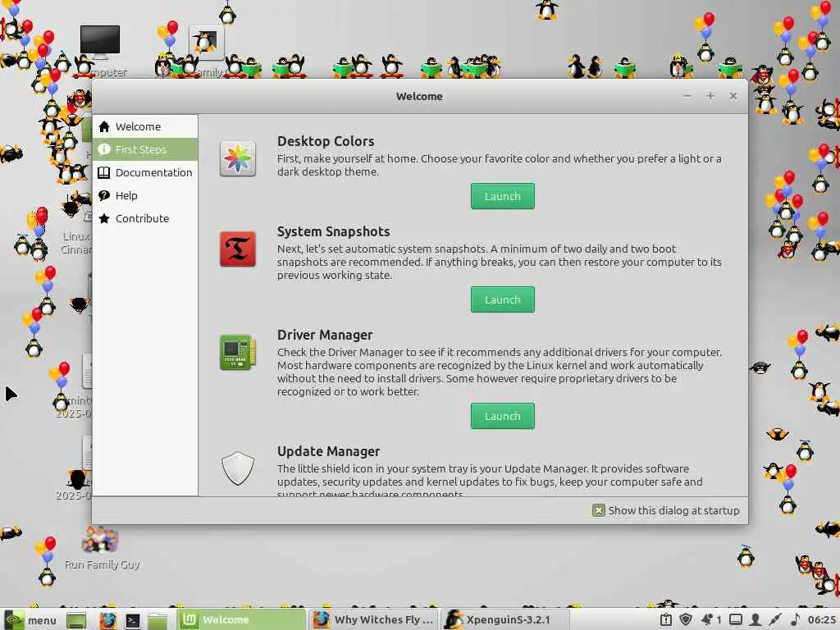Click the green Driver Manager chip icon
840x630 pixels.
click(238, 353)
